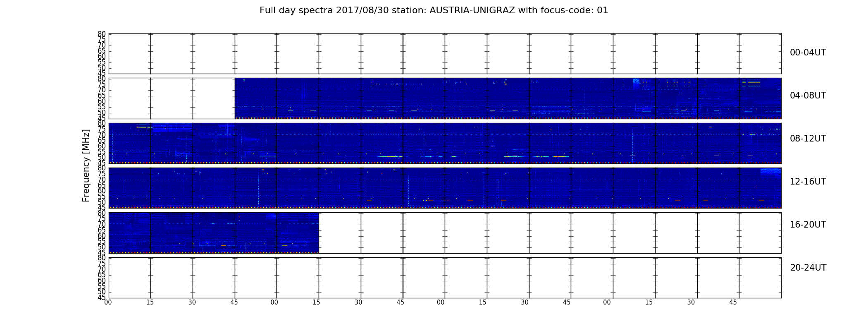The width and height of the screenshot is (868, 331).
Task: Select the '08-12UT' panel label
Action: pyautogui.click(x=808, y=139)
